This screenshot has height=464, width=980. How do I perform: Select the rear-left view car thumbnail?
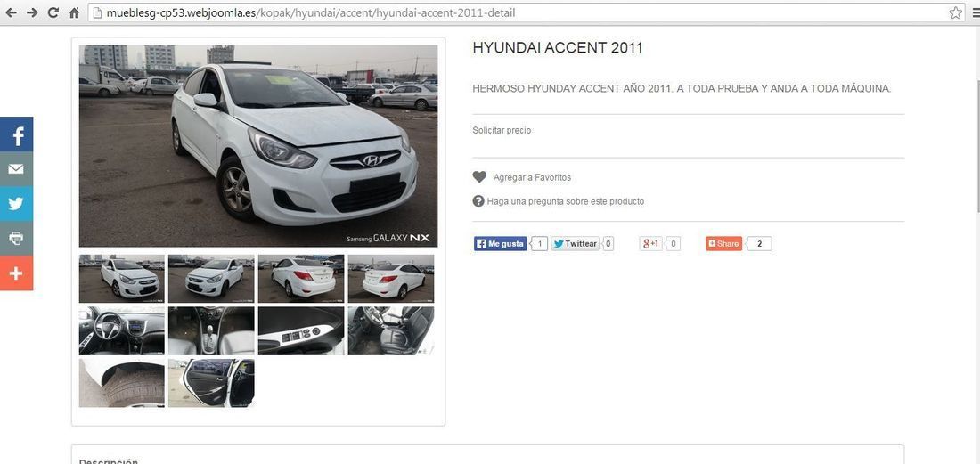pos(300,279)
